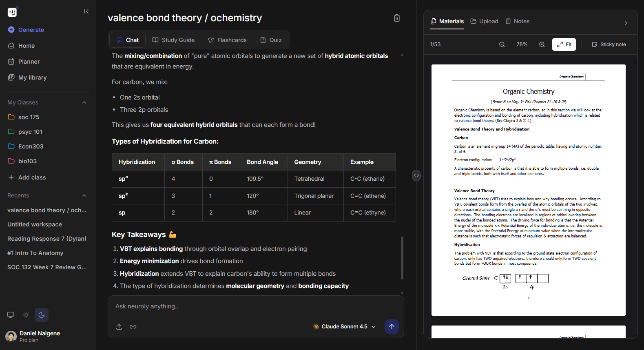Click the Organic Chemistry document page

pos(529,190)
